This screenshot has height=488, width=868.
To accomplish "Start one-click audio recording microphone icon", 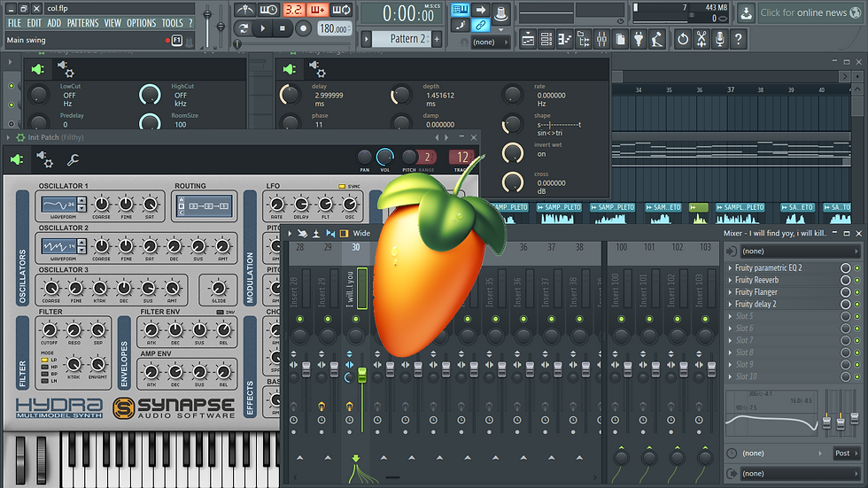I will click(x=719, y=39).
